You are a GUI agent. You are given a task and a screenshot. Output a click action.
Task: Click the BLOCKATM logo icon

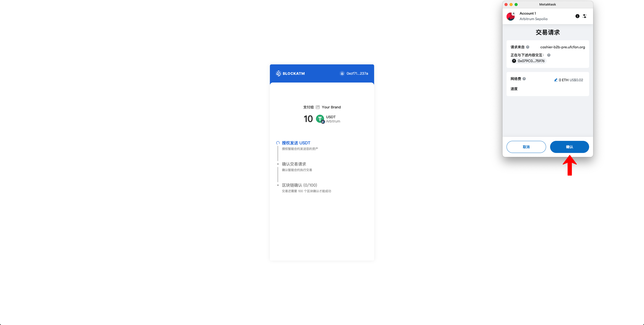[x=278, y=73]
